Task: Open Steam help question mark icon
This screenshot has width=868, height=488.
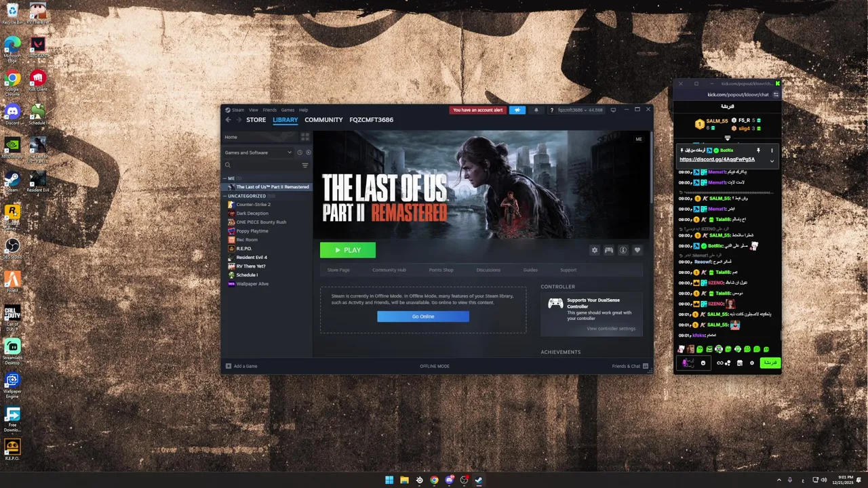Action: pyautogui.click(x=551, y=110)
